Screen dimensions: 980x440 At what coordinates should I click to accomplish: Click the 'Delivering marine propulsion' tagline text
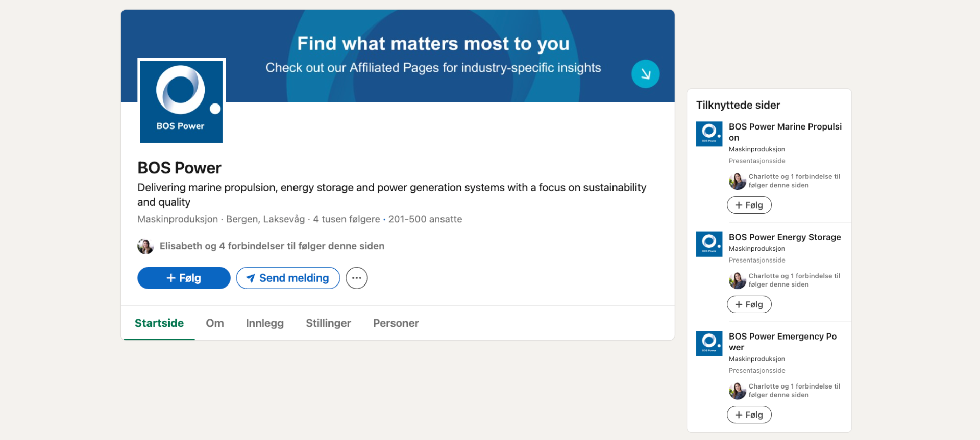coord(391,195)
